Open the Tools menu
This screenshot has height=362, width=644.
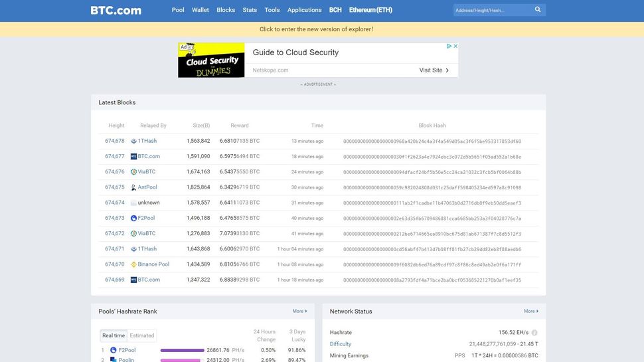(x=272, y=10)
